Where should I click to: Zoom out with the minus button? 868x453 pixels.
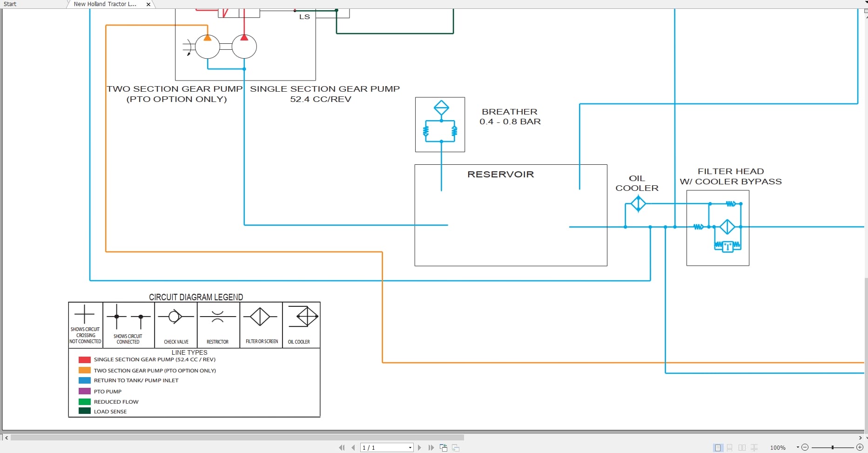pos(805,447)
